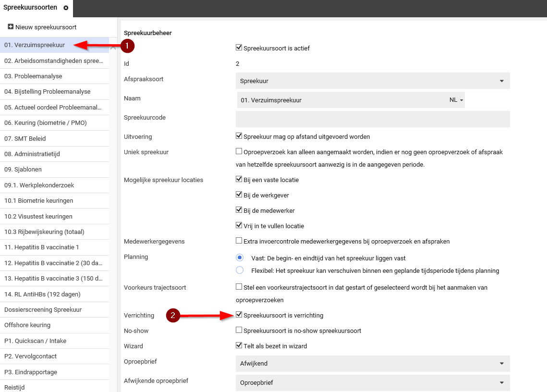The width and height of the screenshot is (547, 392).
Task: Enable 'Spreekuursoort is no-show spreekuursoort' checkbox
Action: tap(239, 331)
